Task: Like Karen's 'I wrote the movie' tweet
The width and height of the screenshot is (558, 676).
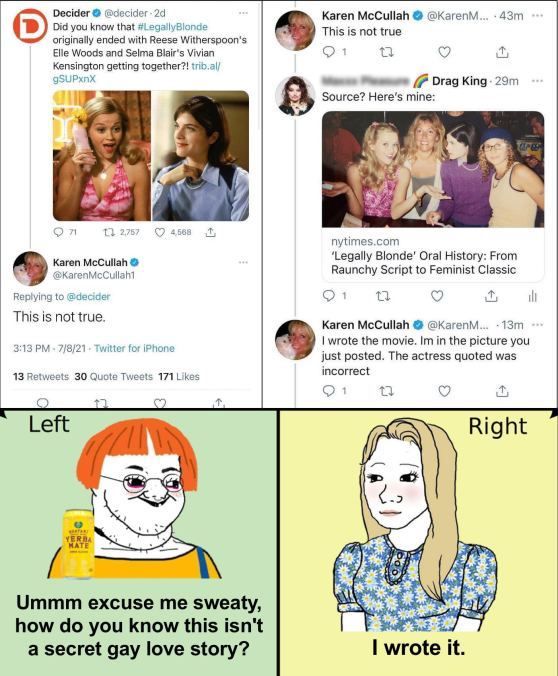Action: (444, 391)
